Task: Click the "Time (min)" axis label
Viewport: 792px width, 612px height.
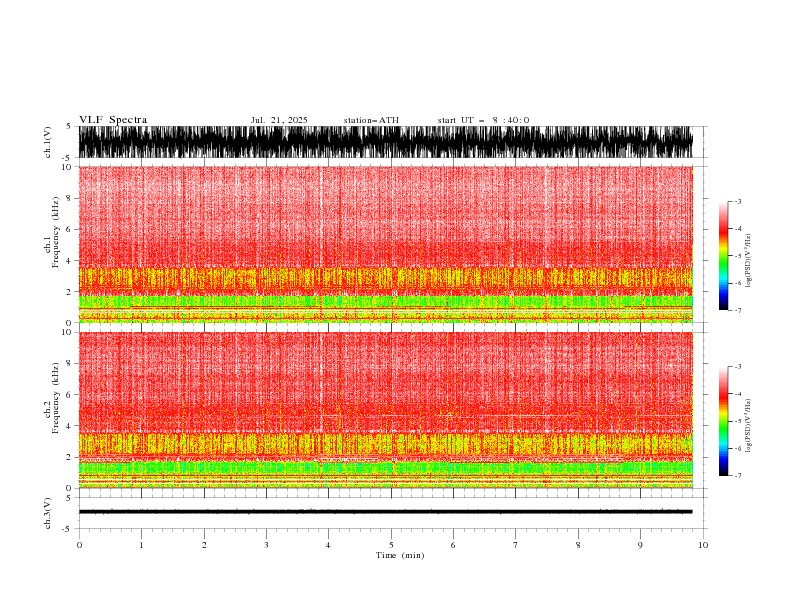Action: (x=400, y=555)
